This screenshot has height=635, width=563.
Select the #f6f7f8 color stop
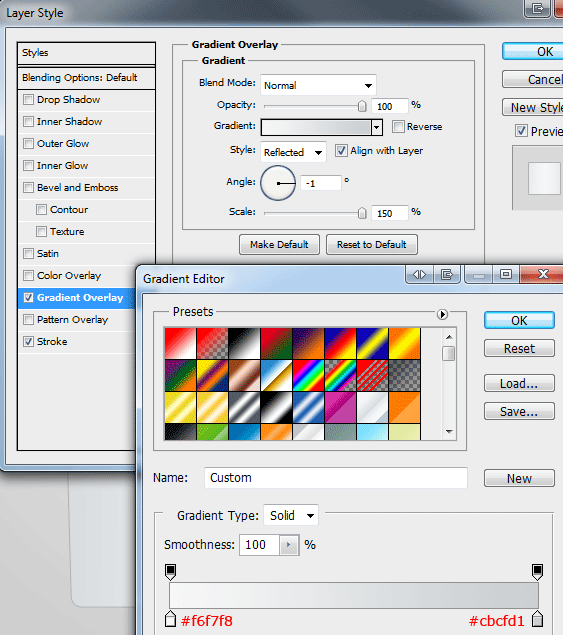(171, 618)
